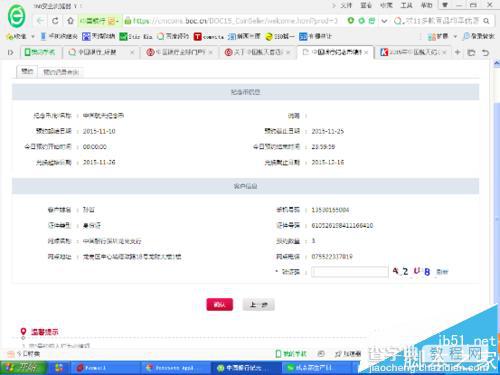
Task: Open the Help menu
Action: tap(426, 5)
